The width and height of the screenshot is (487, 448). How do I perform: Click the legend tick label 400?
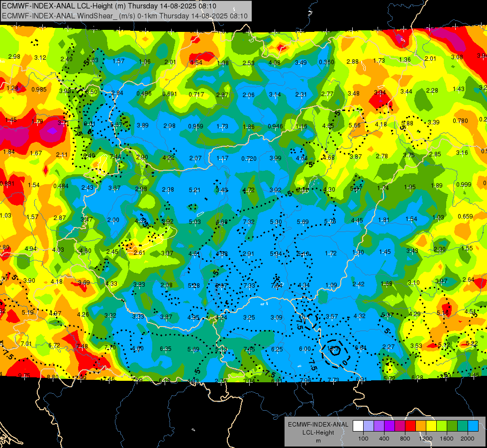coord(384,439)
